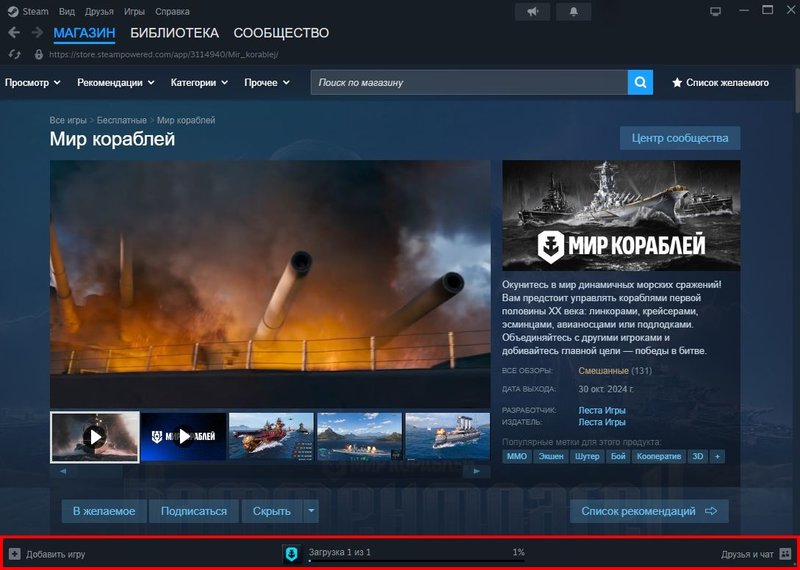800x570 pixels.
Task: Click the plus icon next to Добавить игру
Action: [15, 554]
